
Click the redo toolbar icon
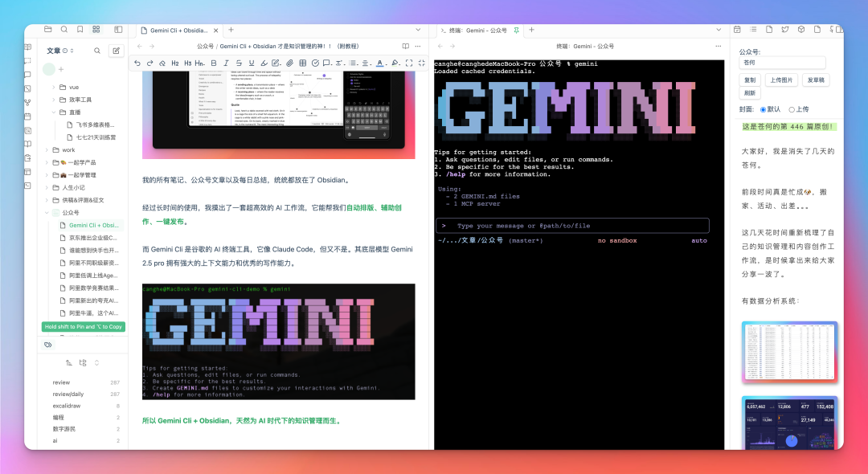tap(149, 63)
